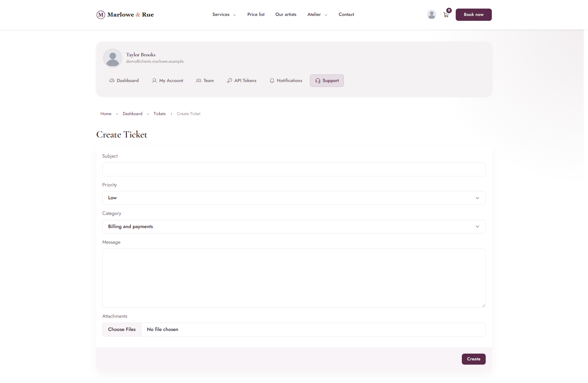Click Taylor Brooks profile picture

click(x=113, y=58)
